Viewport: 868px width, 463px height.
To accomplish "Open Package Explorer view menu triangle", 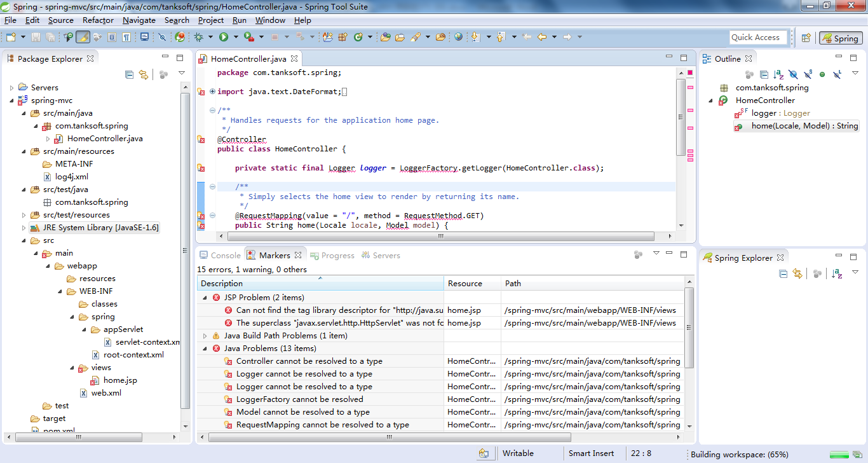I will 181,74.
